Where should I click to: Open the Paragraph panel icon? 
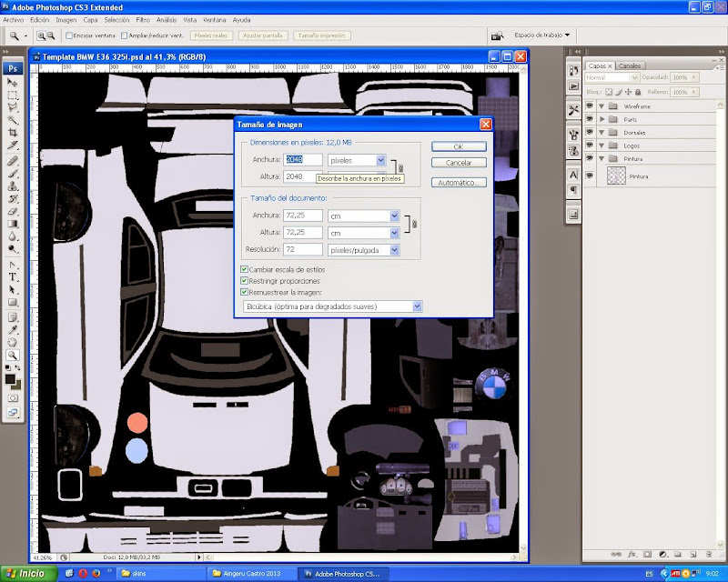pyautogui.click(x=574, y=190)
